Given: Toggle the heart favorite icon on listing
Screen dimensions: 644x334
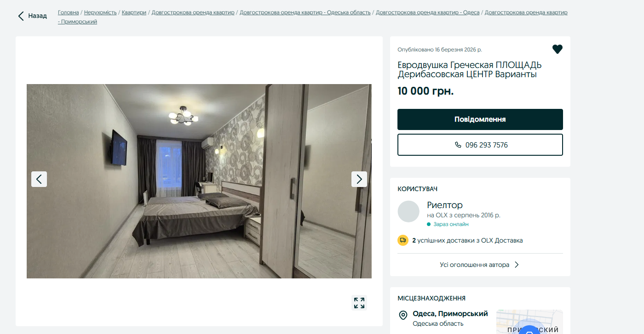Looking at the screenshot, I should (x=557, y=49).
